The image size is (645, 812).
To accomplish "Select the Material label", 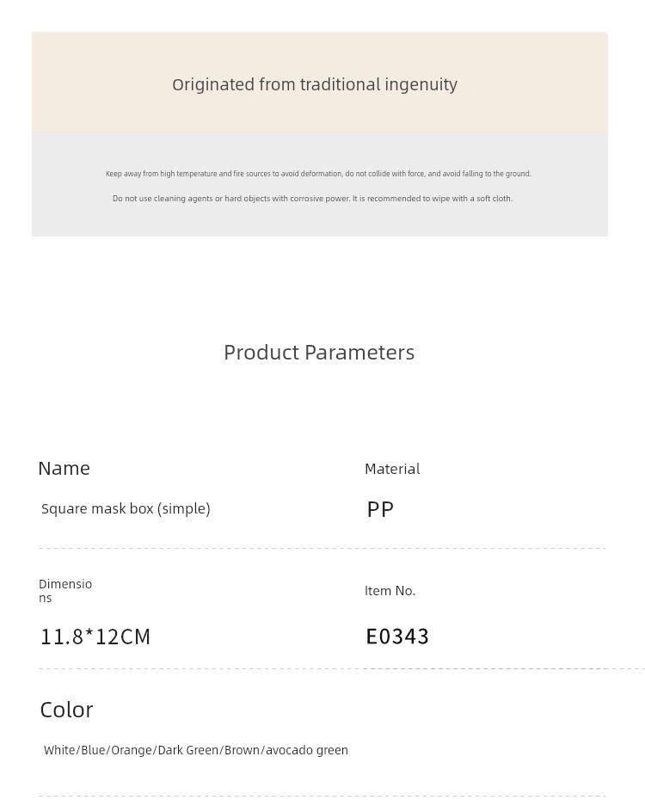I will pyautogui.click(x=392, y=469).
